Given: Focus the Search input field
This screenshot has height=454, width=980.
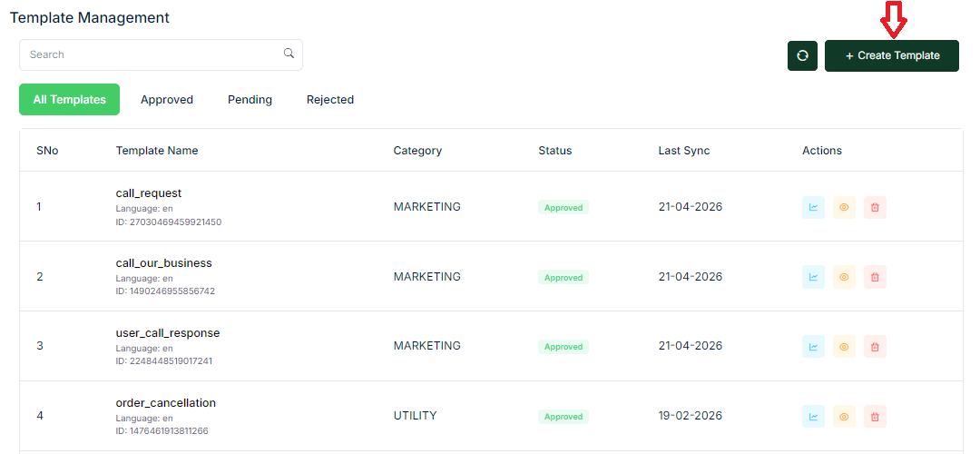Looking at the screenshot, I should [161, 55].
